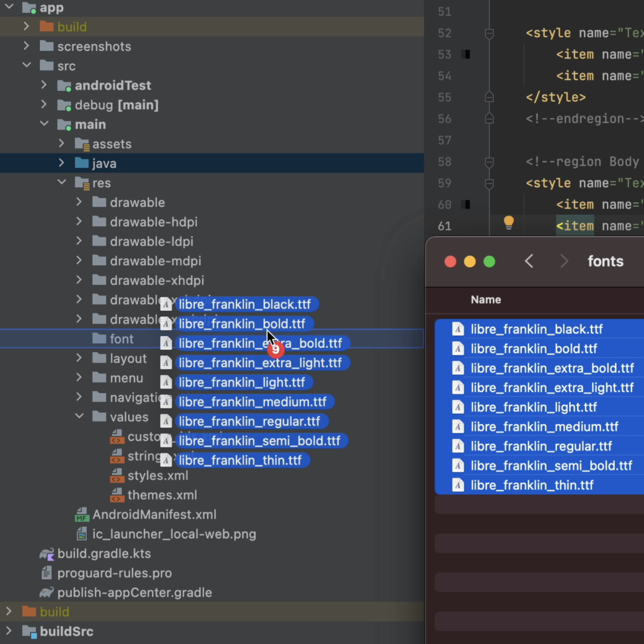Select themes.xml in the project tree
The width and height of the screenshot is (644, 644).
tap(162, 495)
